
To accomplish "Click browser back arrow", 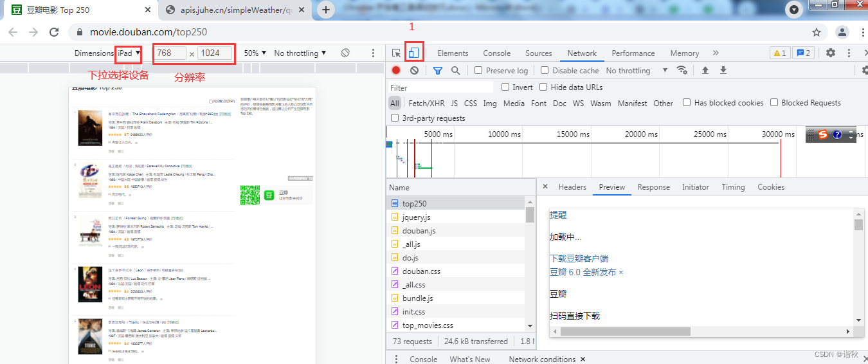I will pos(14,32).
